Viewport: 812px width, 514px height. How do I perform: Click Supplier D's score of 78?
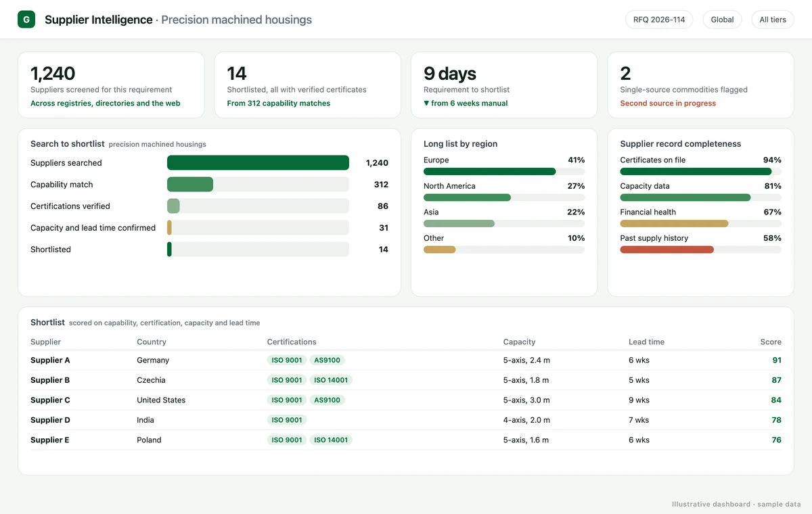(777, 420)
